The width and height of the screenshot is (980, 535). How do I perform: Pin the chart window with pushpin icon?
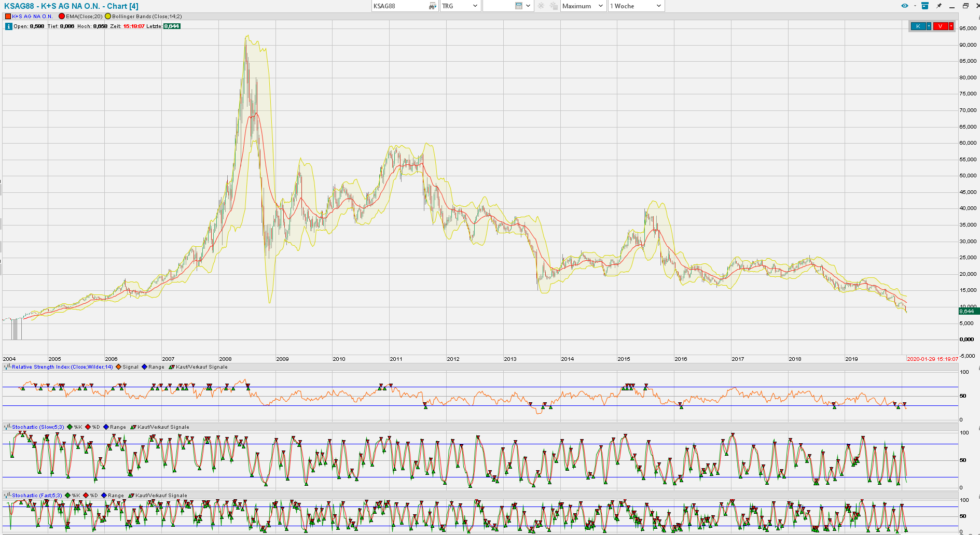coord(939,6)
